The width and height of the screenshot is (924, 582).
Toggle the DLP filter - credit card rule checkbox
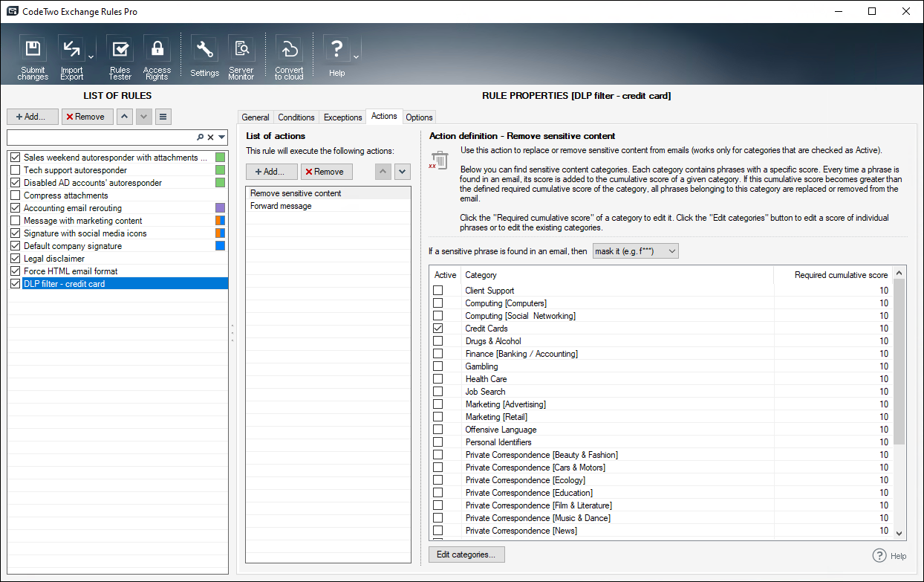click(x=15, y=284)
